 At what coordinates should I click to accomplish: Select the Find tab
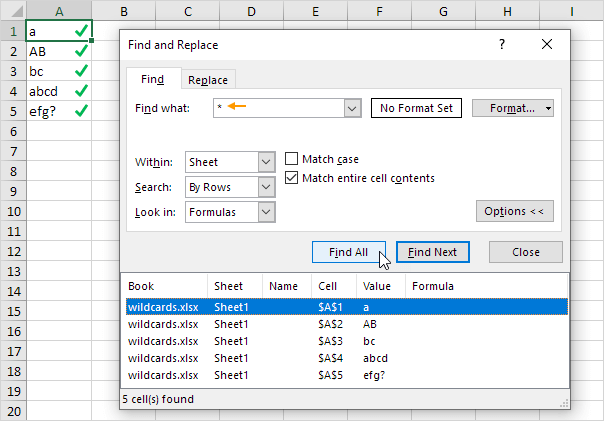[152, 79]
